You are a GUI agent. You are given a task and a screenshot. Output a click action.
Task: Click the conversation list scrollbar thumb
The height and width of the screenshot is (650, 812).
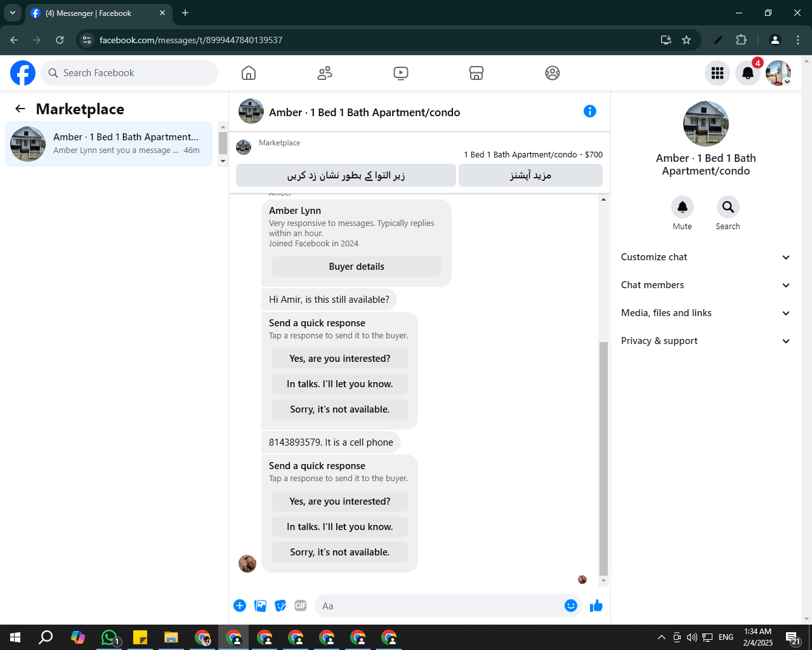tap(223, 143)
